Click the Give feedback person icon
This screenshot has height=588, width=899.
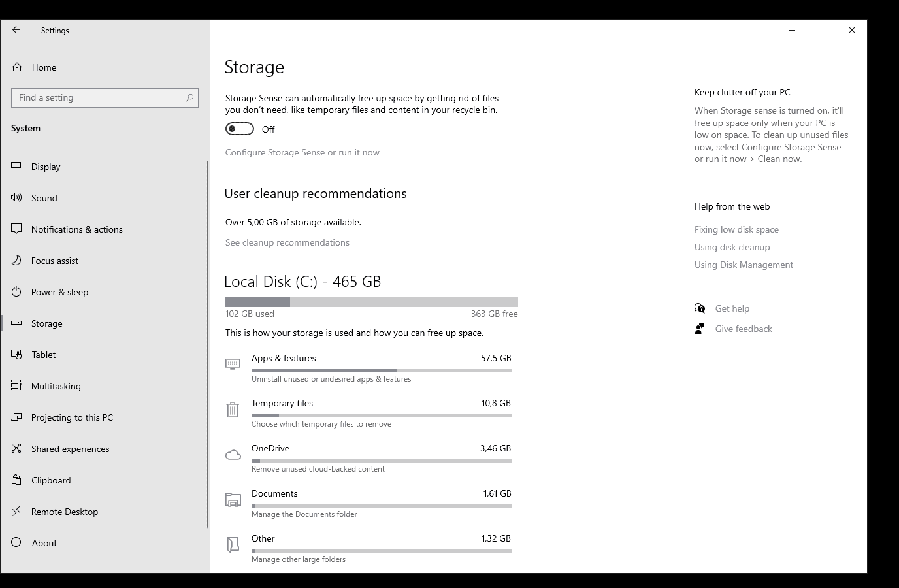coord(700,329)
